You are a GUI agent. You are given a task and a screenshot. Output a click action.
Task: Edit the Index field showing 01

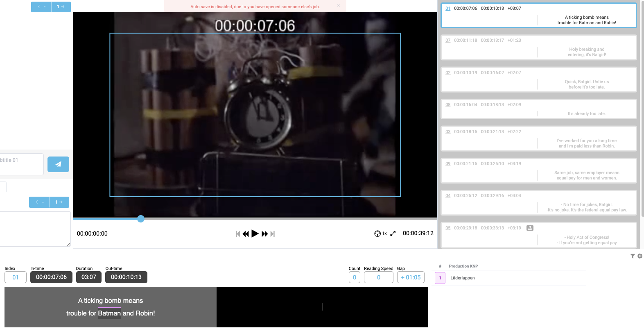[16, 277]
